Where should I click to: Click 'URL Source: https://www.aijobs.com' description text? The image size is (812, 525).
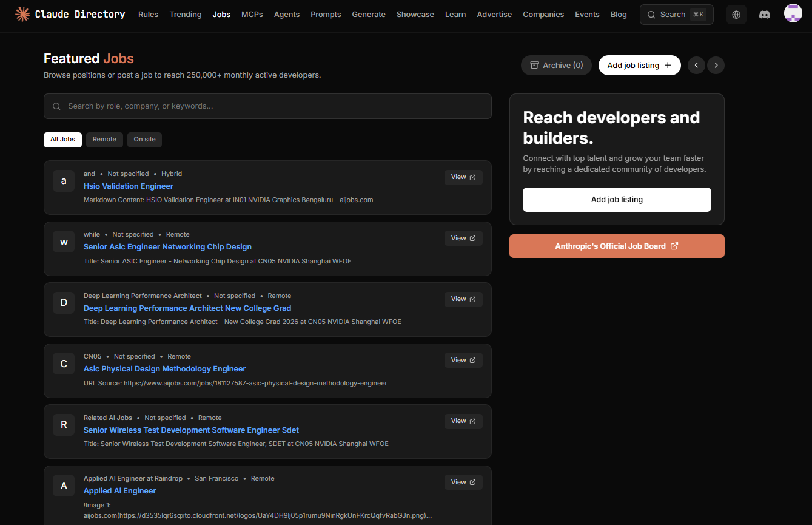pyautogui.click(x=235, y=383)
